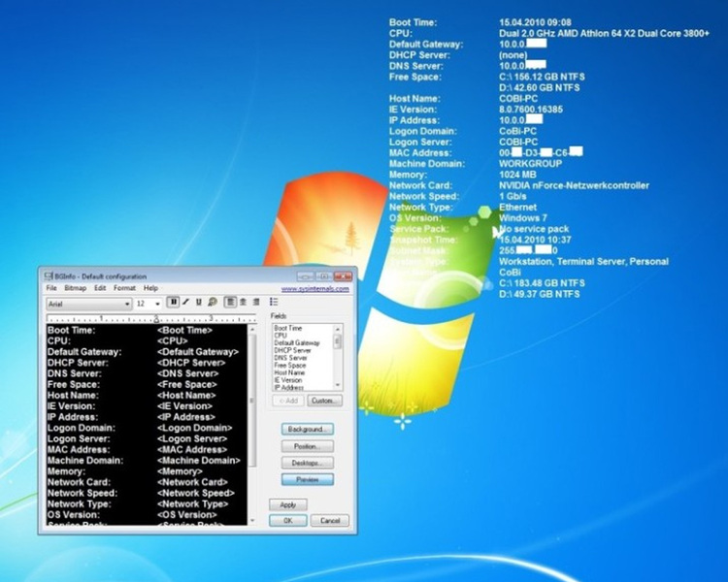The width and height of the screenshot is (728, 582).
Task: Click the Desktops... button
Action: point(308,463)
